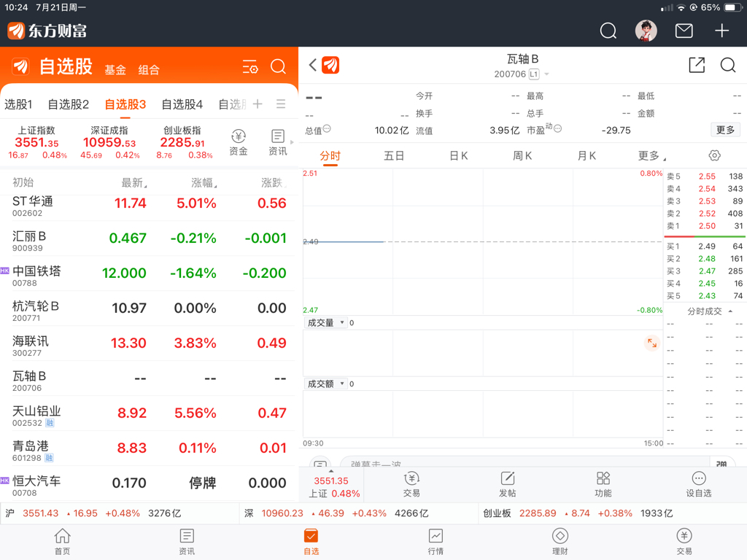Image resolution: width=747 pixels, height=560 pixels.
Task: Expand the L1 stock code dropdown
Action: click(x=546, y=74)
